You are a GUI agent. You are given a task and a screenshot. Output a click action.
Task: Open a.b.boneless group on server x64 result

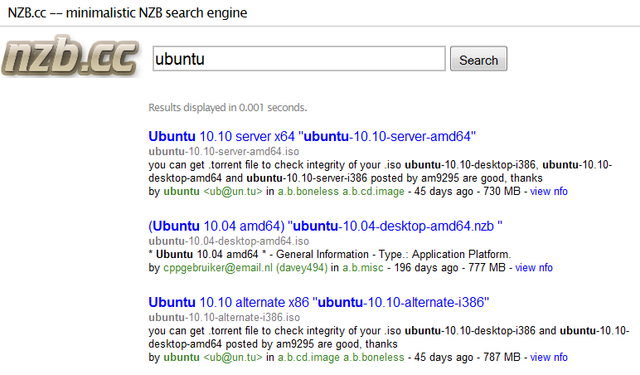coord(308,191)
